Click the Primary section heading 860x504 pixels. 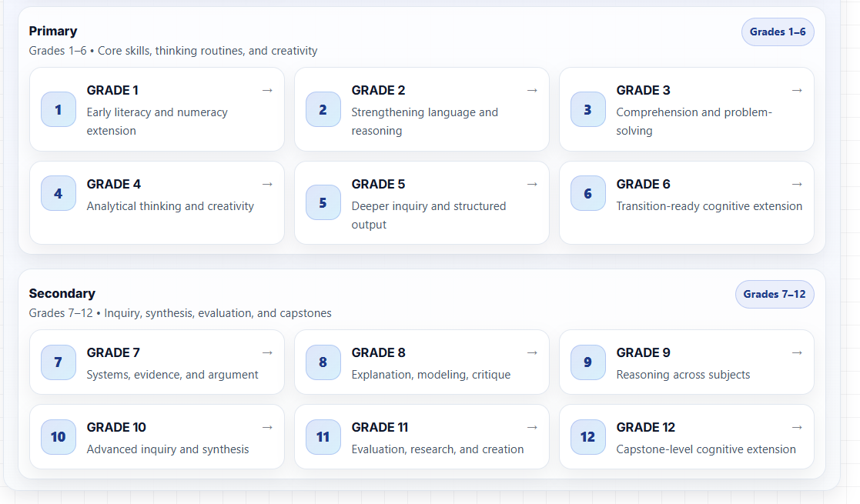click(x=53, y=31)
